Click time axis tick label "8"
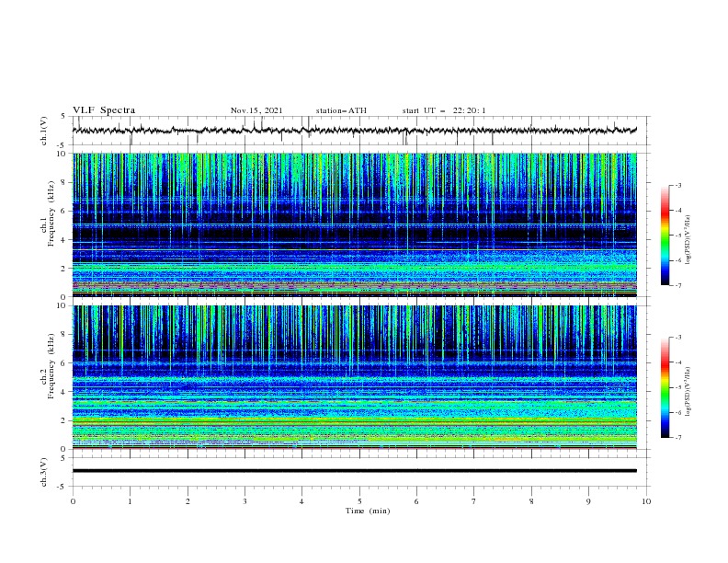728x563 pixels. [x=531, y=501]
